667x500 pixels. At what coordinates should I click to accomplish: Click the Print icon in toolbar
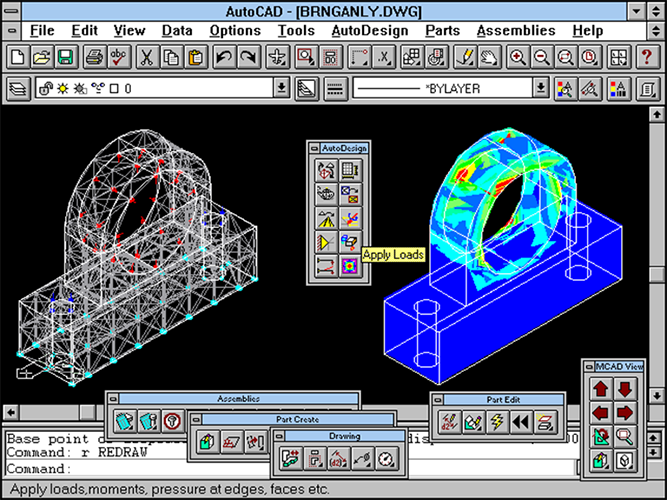[x=94, y=57]
